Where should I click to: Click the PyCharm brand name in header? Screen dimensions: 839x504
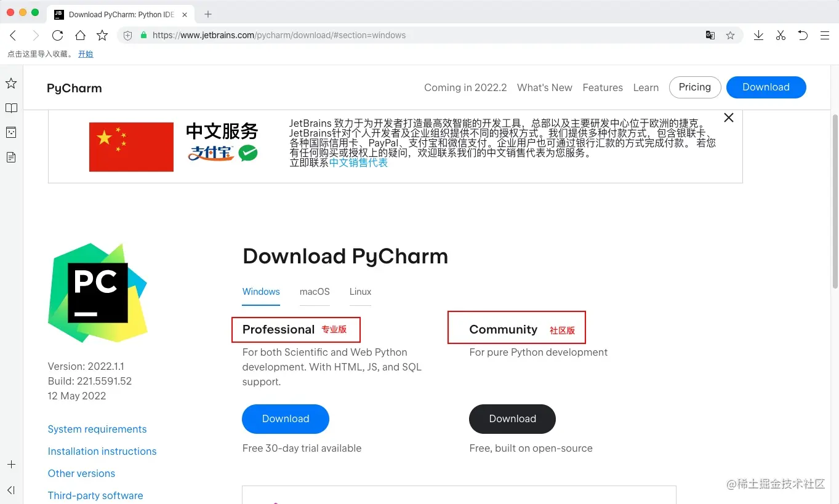tap(74, 88)
